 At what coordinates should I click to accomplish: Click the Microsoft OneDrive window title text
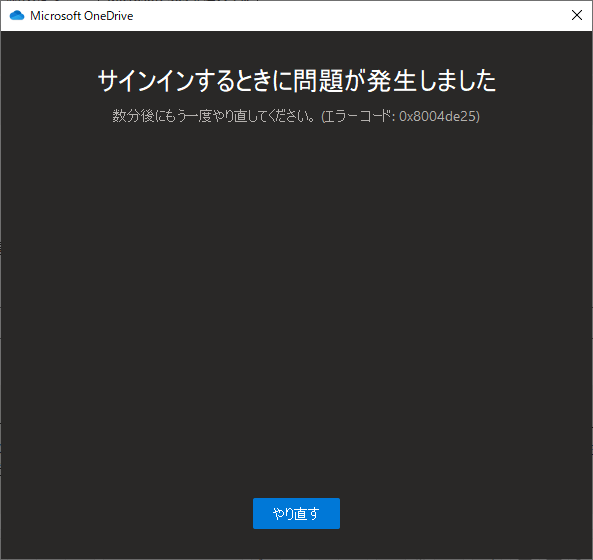point(82,16)
